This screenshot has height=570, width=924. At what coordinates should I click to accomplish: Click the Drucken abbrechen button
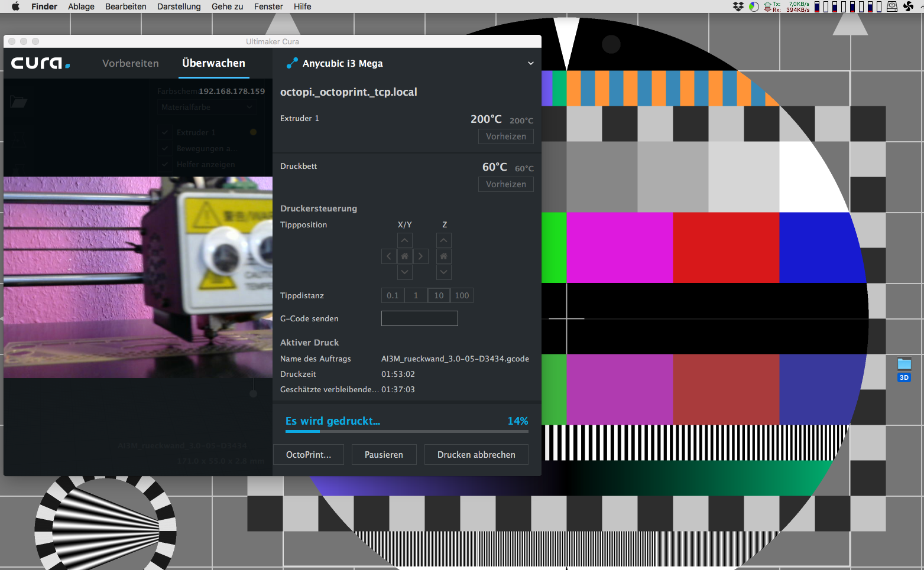pyautogui.click(x=476, y=455)
